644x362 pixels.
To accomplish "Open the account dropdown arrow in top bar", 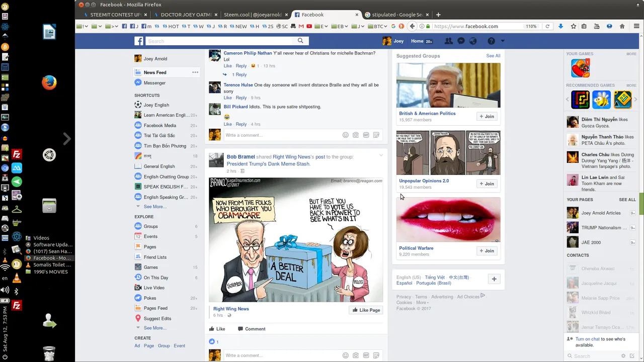I will 502,41.
